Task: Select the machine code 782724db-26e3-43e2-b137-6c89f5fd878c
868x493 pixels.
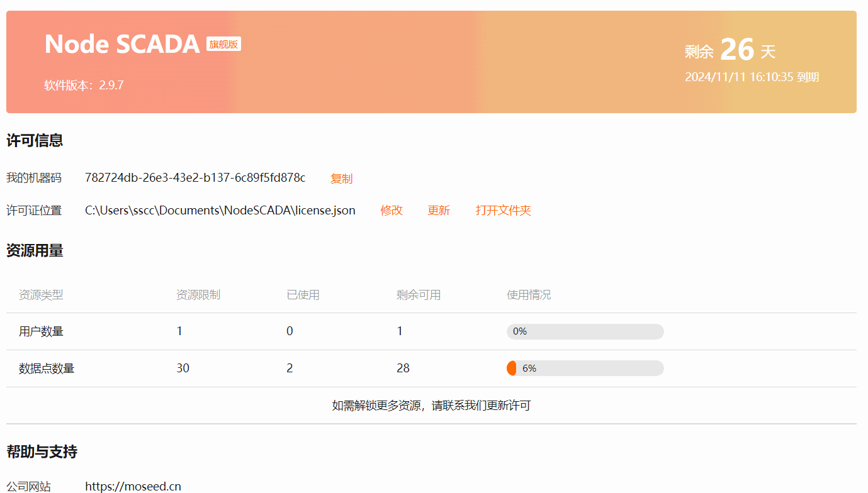Action: pos(195,178)
